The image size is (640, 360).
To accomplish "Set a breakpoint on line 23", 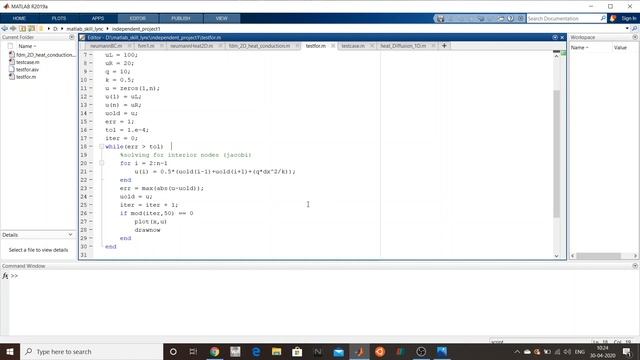I will [x=91, y=188].
